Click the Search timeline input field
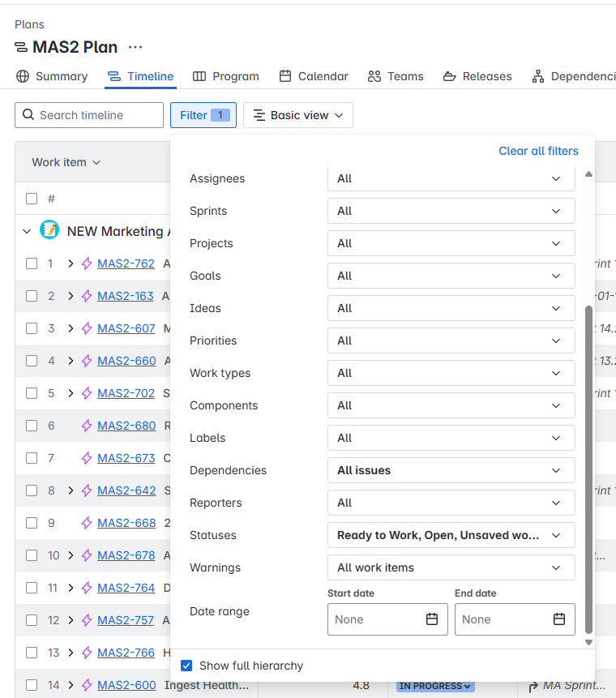Viewport: 616px width, 698px height. tap(89, 115)
